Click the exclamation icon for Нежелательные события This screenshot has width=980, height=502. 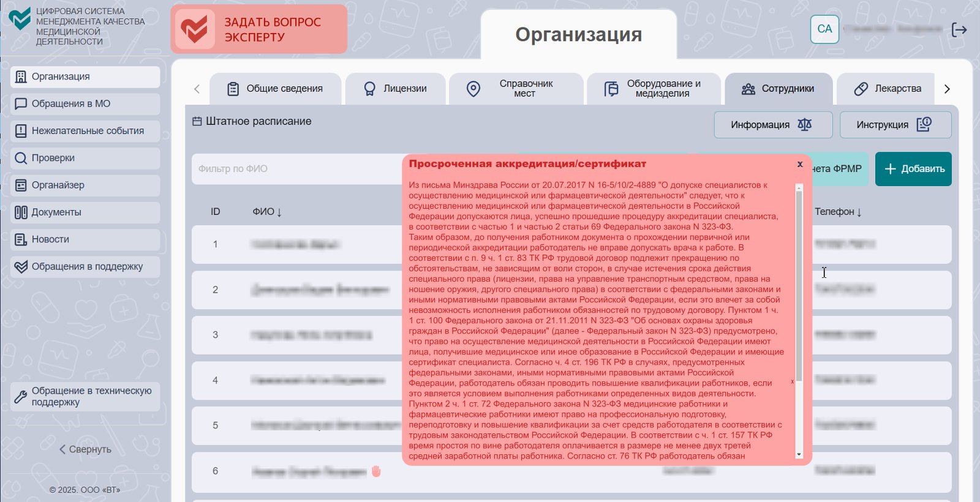[x=21, y=131]
